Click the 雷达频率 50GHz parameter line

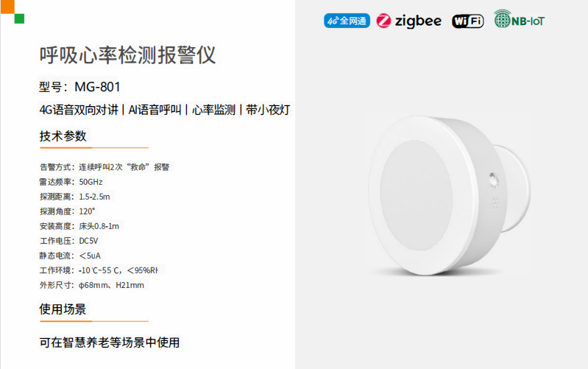(71, 182)
